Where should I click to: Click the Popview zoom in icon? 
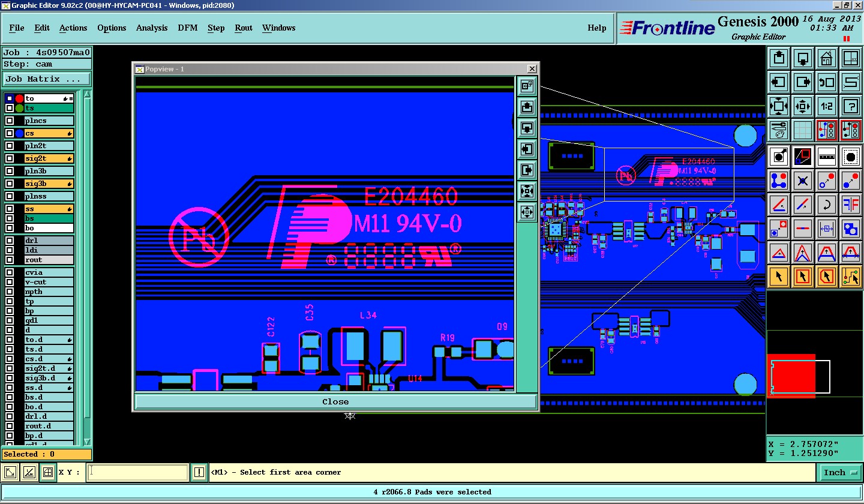(x=527, y=191)
